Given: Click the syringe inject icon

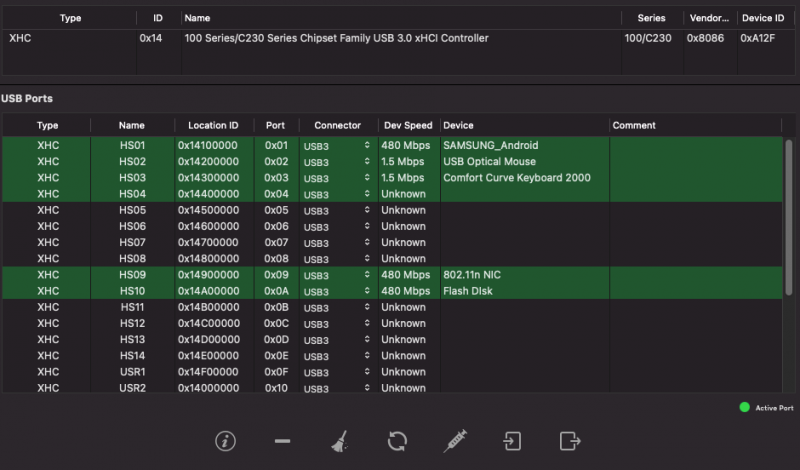Looking at the screenshot, I should pyautogui.click(x=456, y=441).
